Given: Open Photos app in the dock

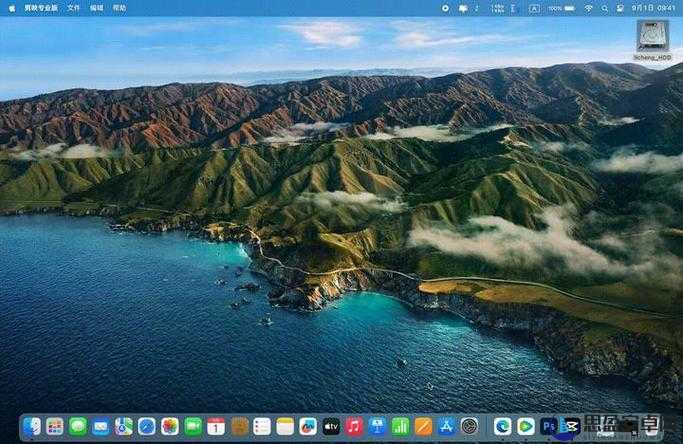Looking at the screenshot, I should (x=170, y=427).
